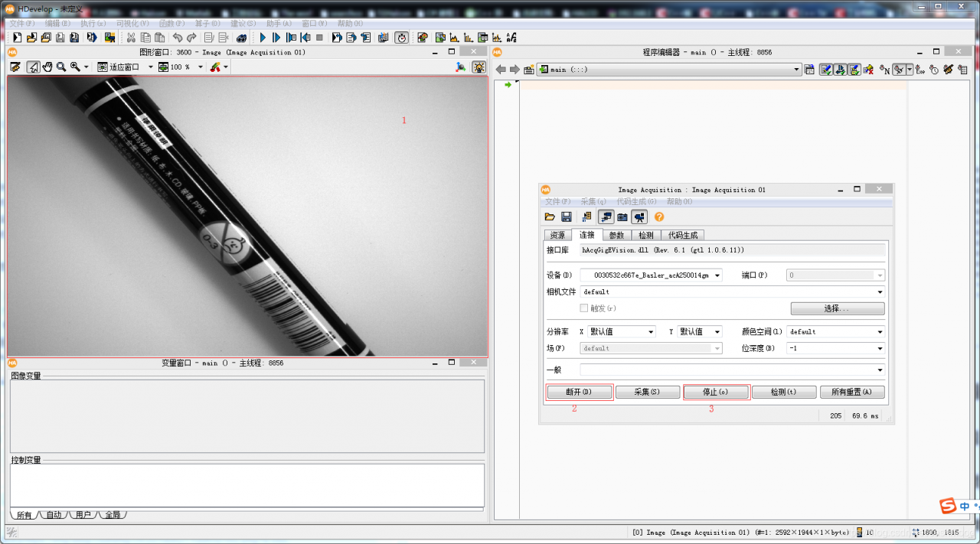980x544 pixels.
Task: Toggle the light bulb icon in graphics window
Action: coord(479,67)
